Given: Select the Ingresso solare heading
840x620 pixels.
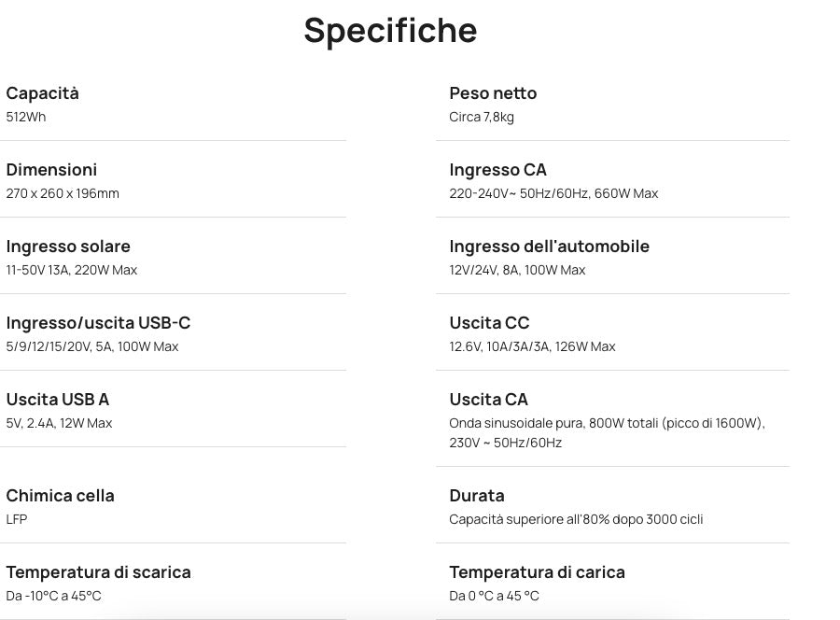Looking at the screenshot, I should click(x=68, y=247).
